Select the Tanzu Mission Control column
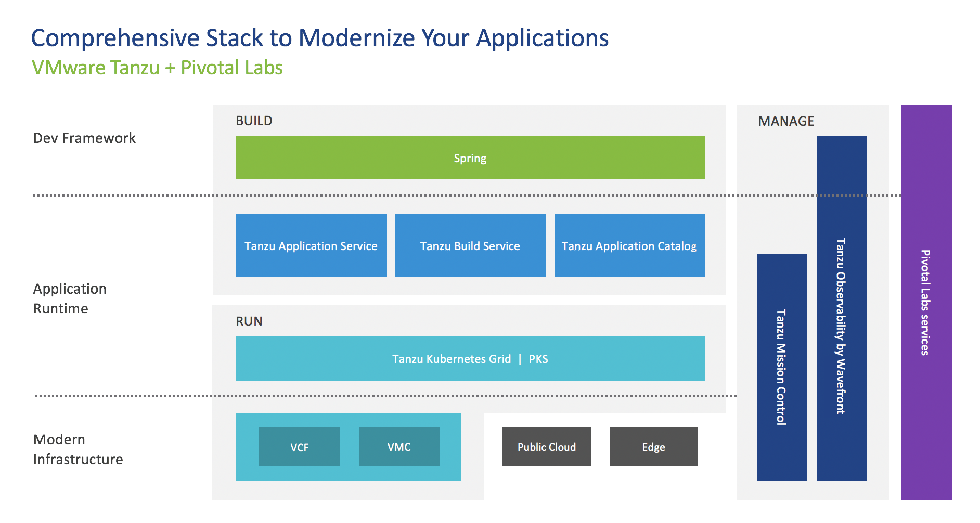Screen dimensions: 980x523 pos(782,368)
